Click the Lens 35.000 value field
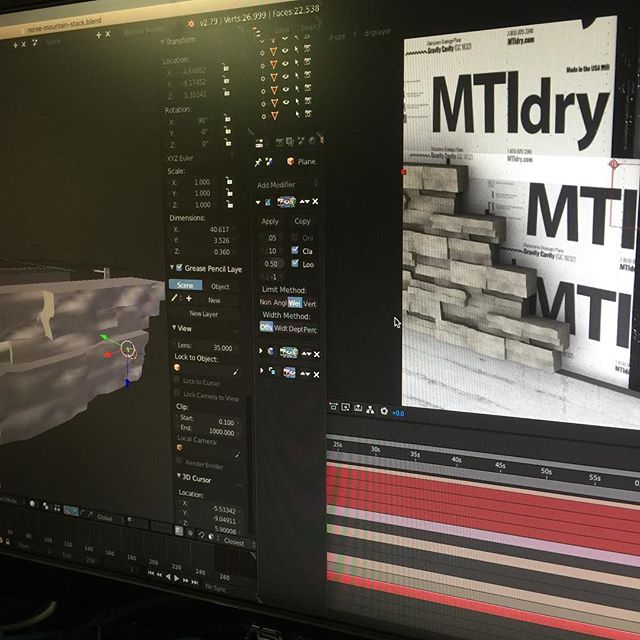Viewport: 640px width, 640px height. coord(205,347)
